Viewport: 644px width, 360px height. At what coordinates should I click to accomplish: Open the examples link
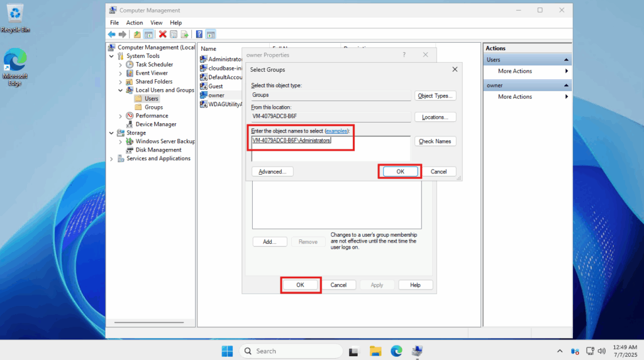(335, 130)
